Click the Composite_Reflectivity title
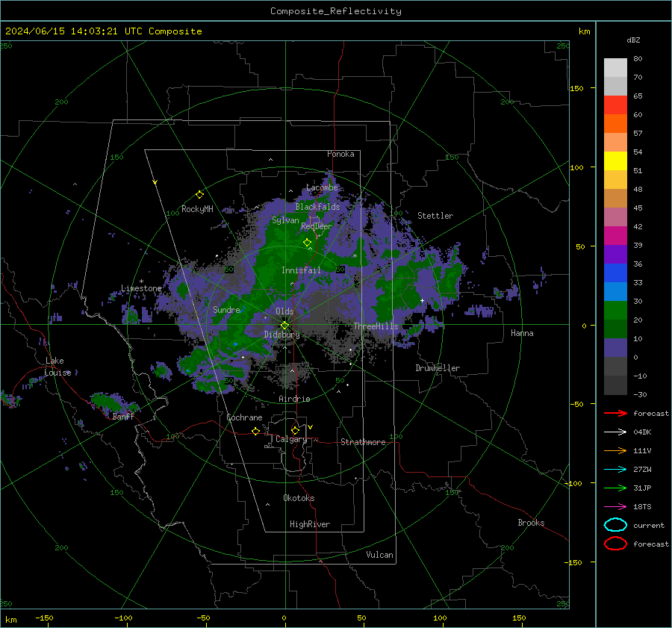This screenshot has width=672, height=628. point(336,11)
